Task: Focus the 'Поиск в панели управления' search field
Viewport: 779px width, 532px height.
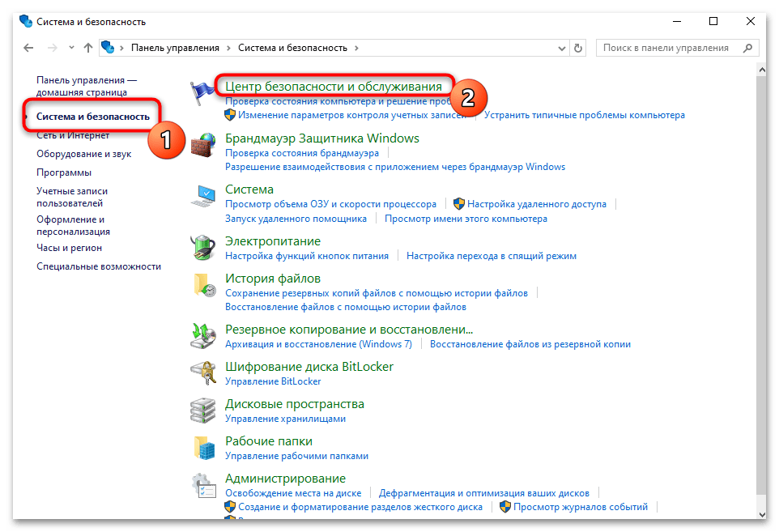Action: click(x=677, y=48)
